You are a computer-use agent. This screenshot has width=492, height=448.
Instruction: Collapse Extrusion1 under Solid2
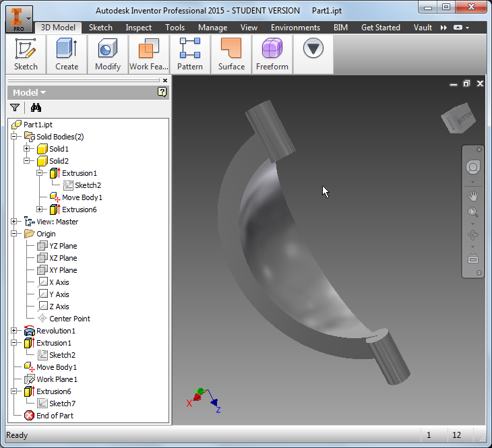click(x=40, y=173)
